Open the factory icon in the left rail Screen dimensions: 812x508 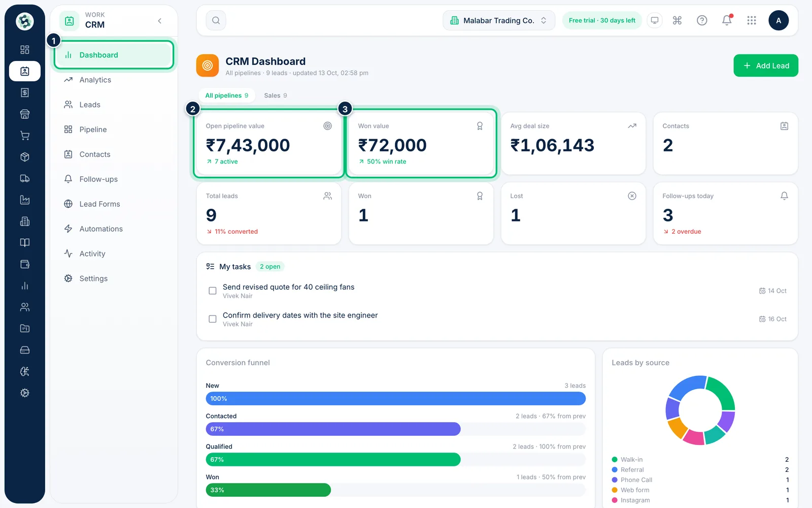point(24,200)
